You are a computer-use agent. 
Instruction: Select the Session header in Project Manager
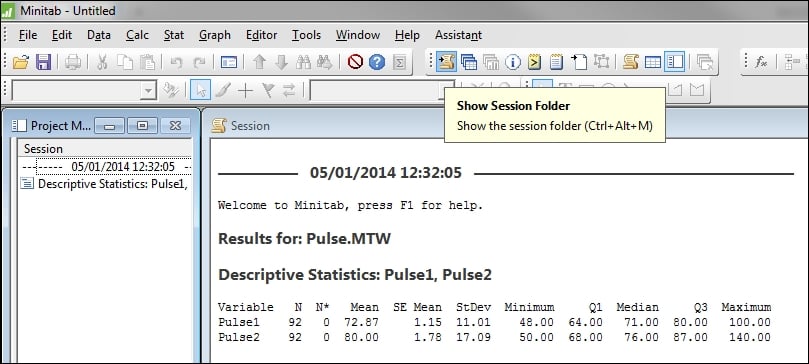(x=105, y=148)
